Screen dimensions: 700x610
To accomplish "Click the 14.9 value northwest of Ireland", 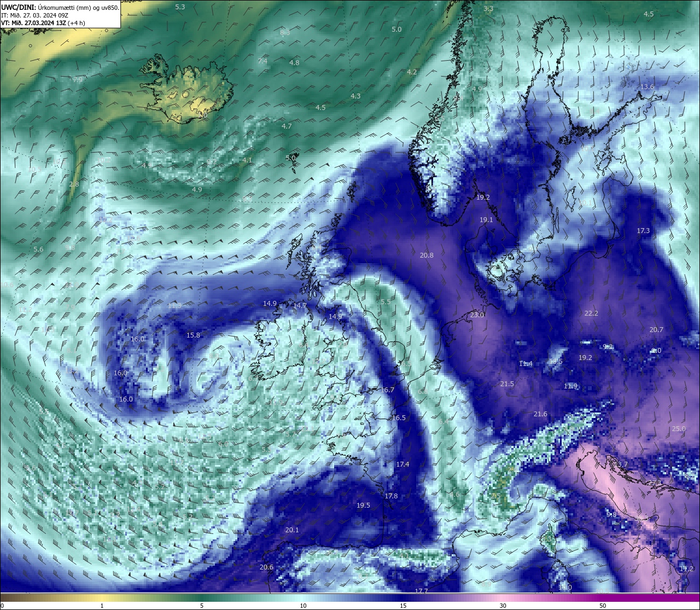I will pyautogui.click(x=270, y=304).
